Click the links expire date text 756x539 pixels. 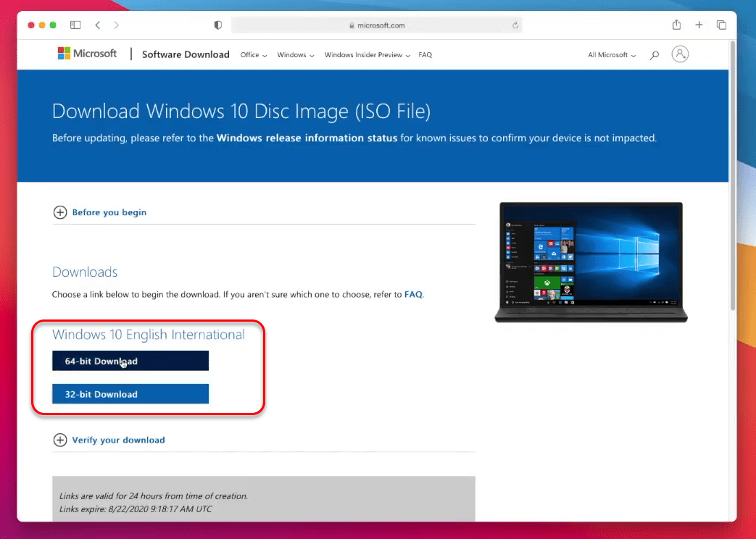click(136, 509)
